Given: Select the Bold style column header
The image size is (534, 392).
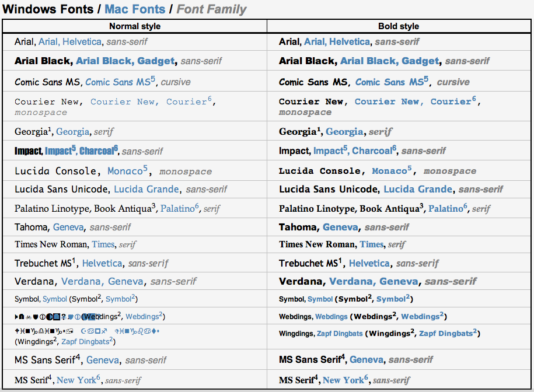Looking at the screenshot, I should pyautogui.click(x=399, y=26).
